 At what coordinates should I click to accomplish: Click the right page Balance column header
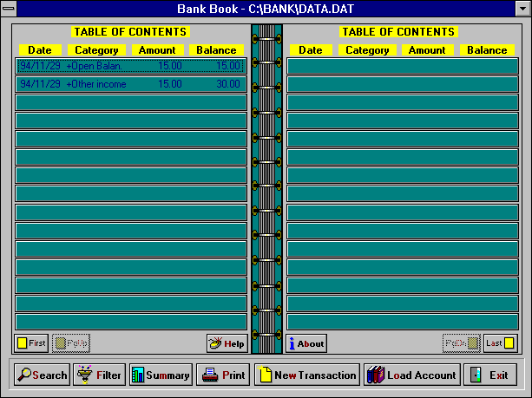(x=487, y=49)
